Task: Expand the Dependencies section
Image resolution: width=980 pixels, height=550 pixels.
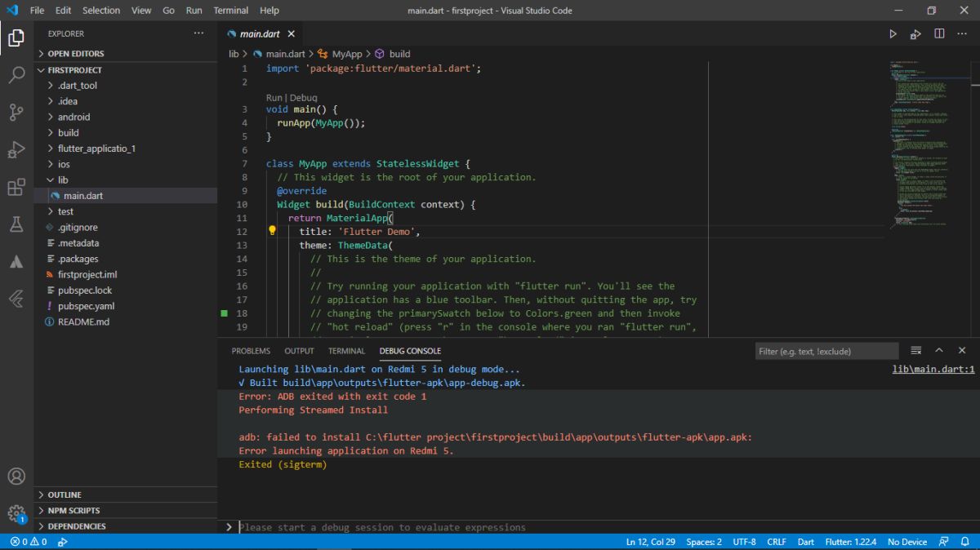Action: pyautogui.click(x=126, y=526)
